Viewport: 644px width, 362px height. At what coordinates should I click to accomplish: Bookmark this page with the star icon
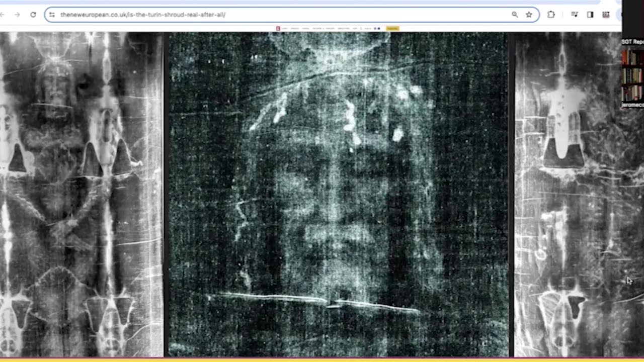(529, 15)
